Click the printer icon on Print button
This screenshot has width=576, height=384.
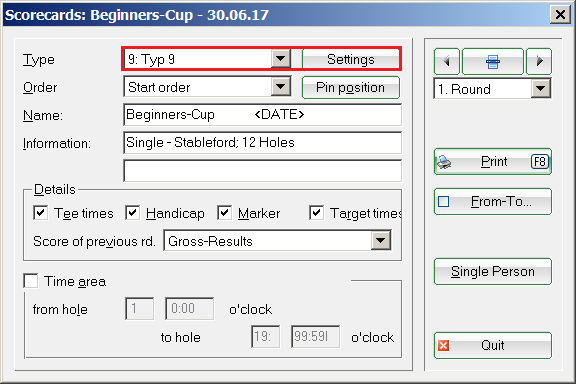click(444, 162)
